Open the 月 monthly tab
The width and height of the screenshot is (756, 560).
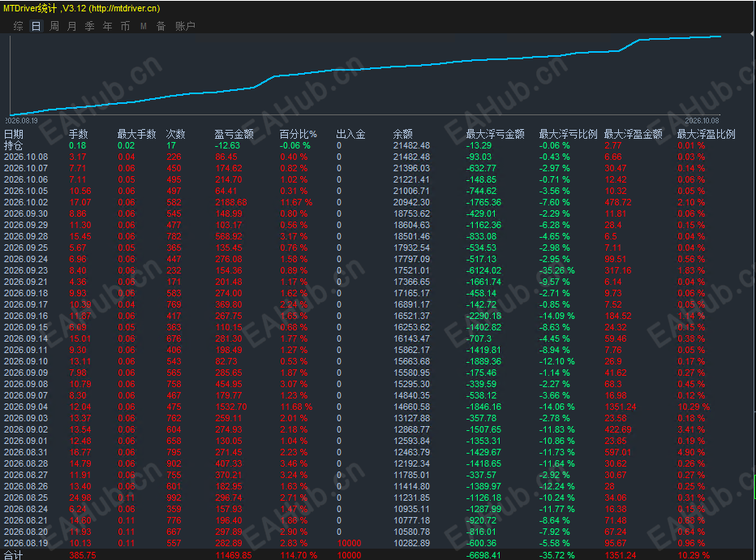point(72,26)
